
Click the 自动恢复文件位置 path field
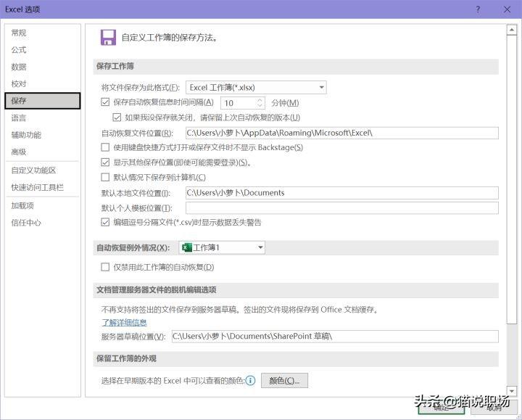342,133
